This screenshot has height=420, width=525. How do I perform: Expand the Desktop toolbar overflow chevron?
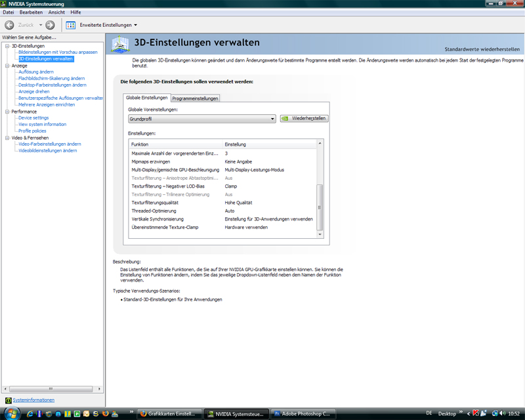461,411
